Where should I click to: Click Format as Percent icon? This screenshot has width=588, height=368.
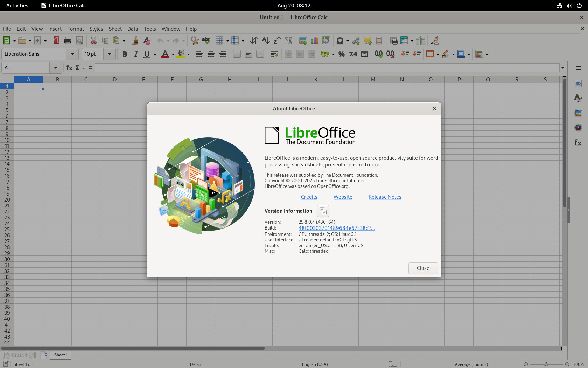pyautogui.click(x=342, y=54)
